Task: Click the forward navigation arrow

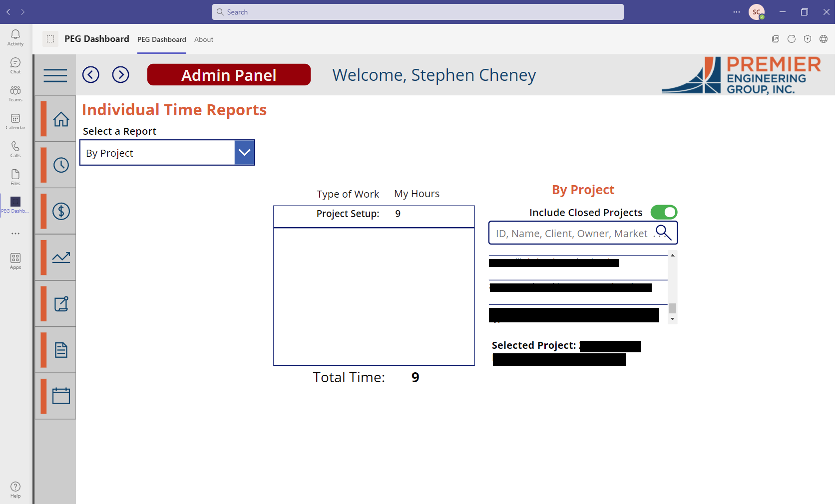Action: 120,74
